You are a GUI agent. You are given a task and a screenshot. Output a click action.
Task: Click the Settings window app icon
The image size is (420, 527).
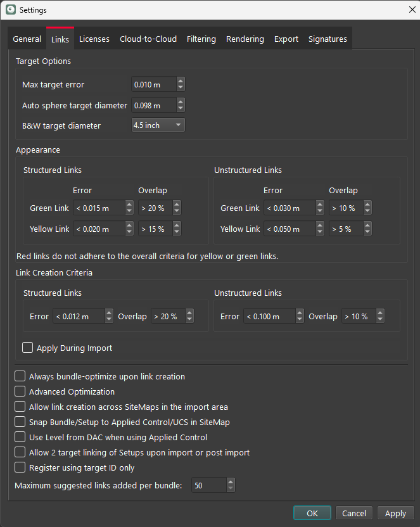point(10,10)
